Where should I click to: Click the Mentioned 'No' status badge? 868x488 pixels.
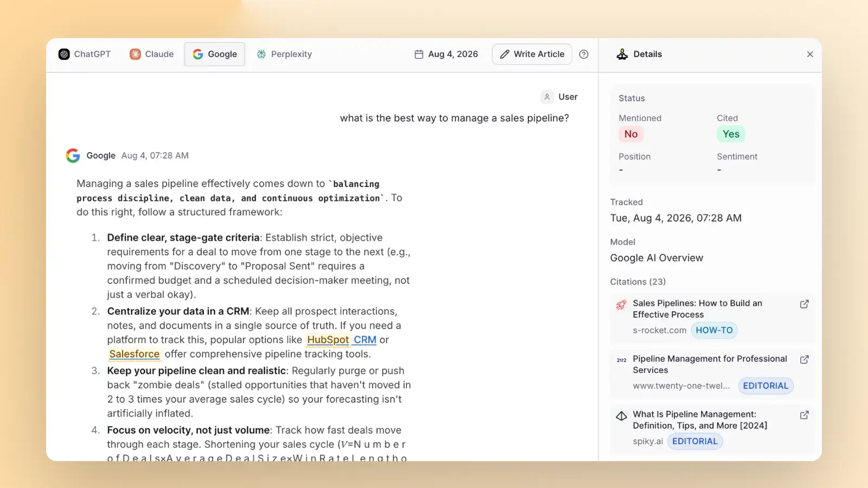631,134
